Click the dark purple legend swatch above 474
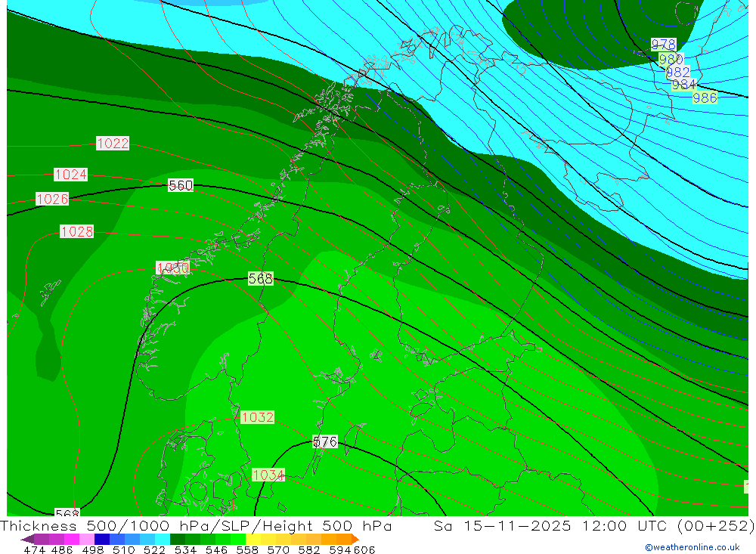Image resolution: width=756 pixels, height=554 pixels. click(x=42, y=539)
